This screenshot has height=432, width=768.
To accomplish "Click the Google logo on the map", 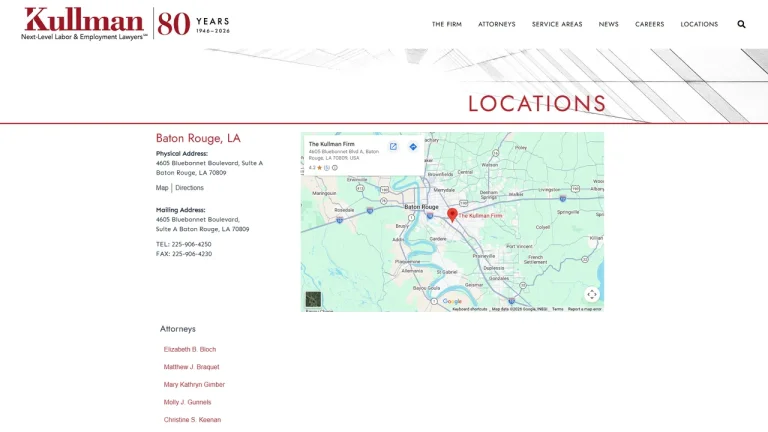I will pos(452,301).
